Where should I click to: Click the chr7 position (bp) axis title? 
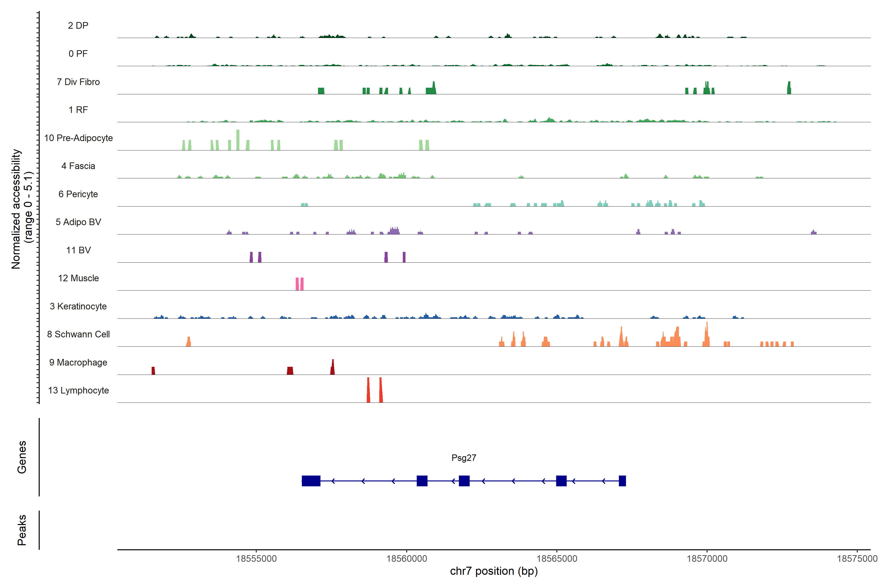click(493, 571)
